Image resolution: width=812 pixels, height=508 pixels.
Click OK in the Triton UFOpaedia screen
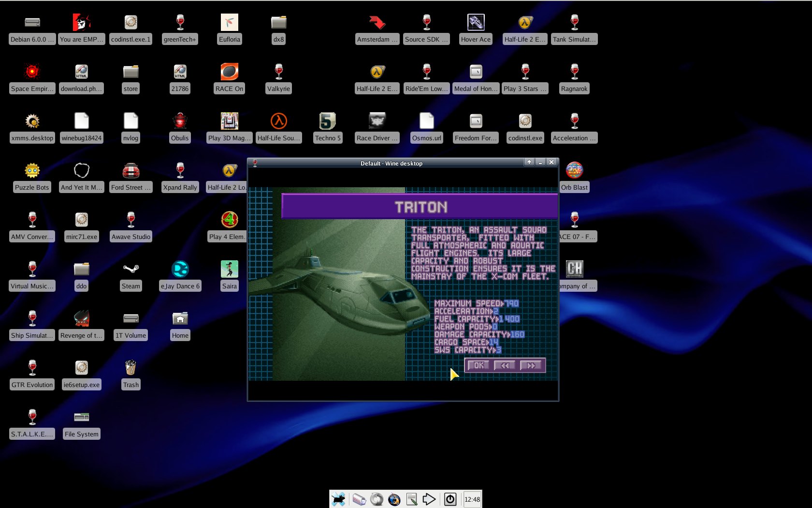[478, 365]
